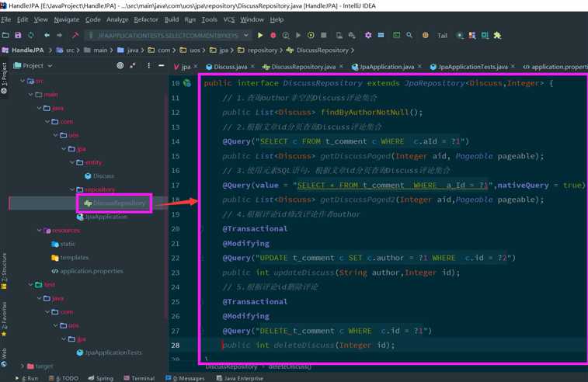Expand the target folder chevron
This screenshot has height=382, width=588.
(23, 366)
